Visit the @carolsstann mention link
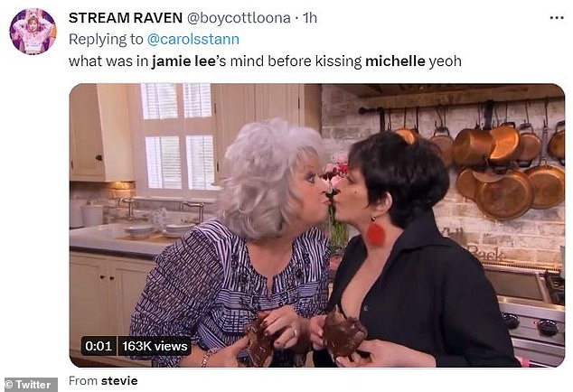573x392 pixels. coord(193,39)
